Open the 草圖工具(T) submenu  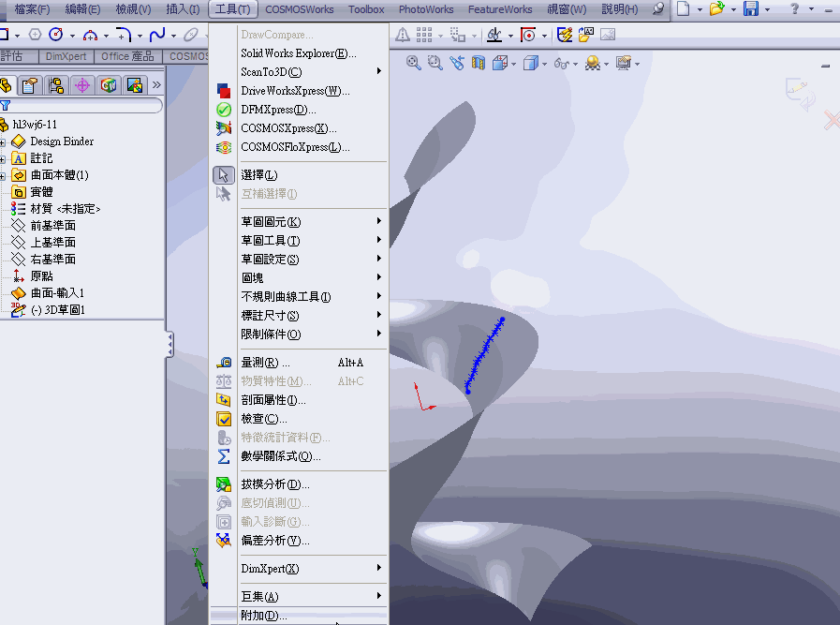[299, 240]
